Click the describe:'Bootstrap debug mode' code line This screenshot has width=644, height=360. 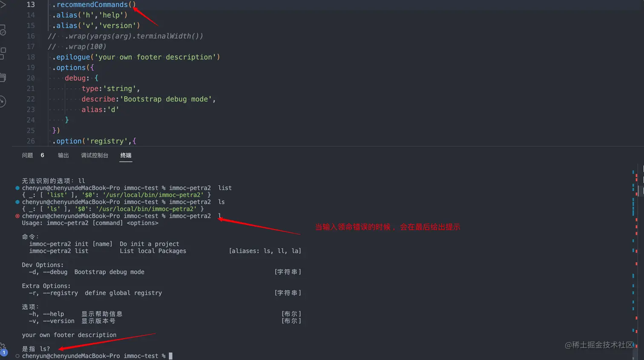(149, 99)
